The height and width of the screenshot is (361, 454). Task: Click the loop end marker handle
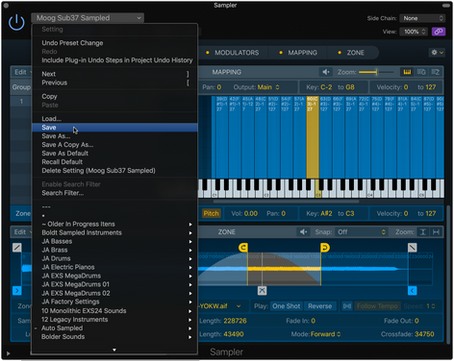click(x=325, y=247)
